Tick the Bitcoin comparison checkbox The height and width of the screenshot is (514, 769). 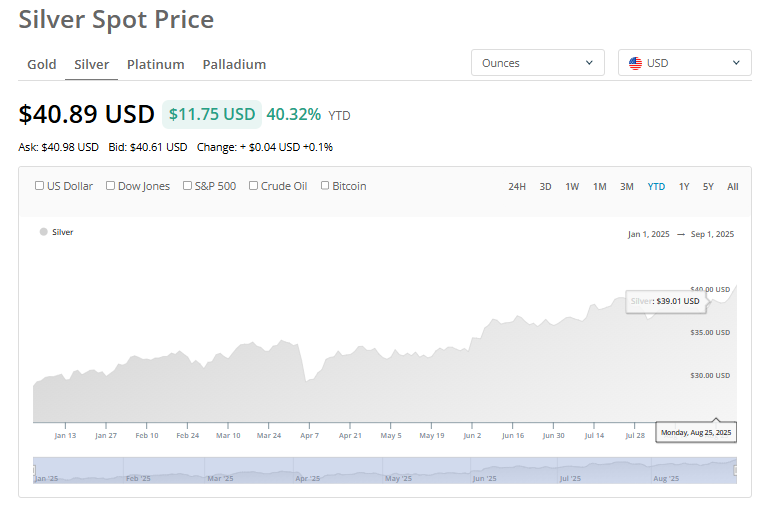click(x=325, y=186)
